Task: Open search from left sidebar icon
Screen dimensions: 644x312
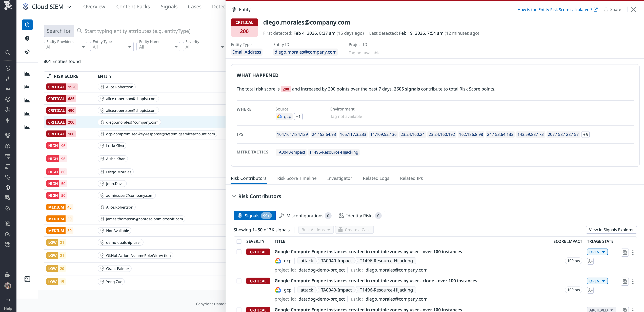Action: tap(8, 53)
